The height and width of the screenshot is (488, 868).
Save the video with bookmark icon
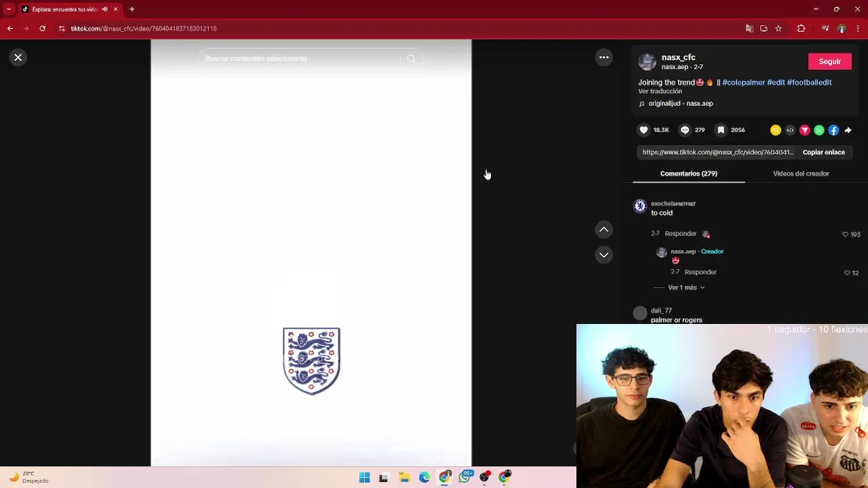pyautogui.click(x=722, y=130)
